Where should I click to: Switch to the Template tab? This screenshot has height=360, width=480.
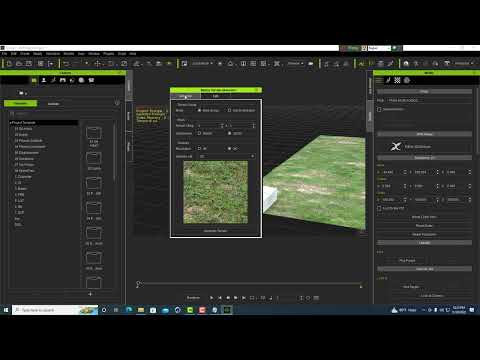[20, 104]
